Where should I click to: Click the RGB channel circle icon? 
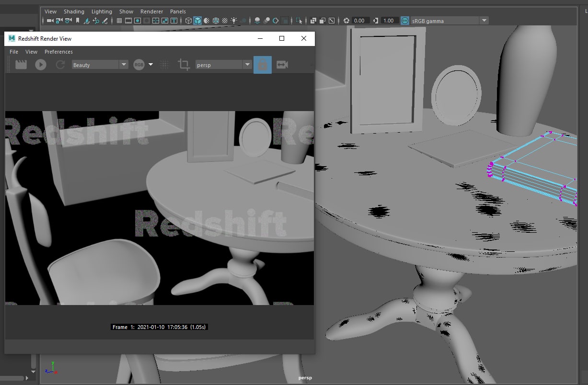139,65
